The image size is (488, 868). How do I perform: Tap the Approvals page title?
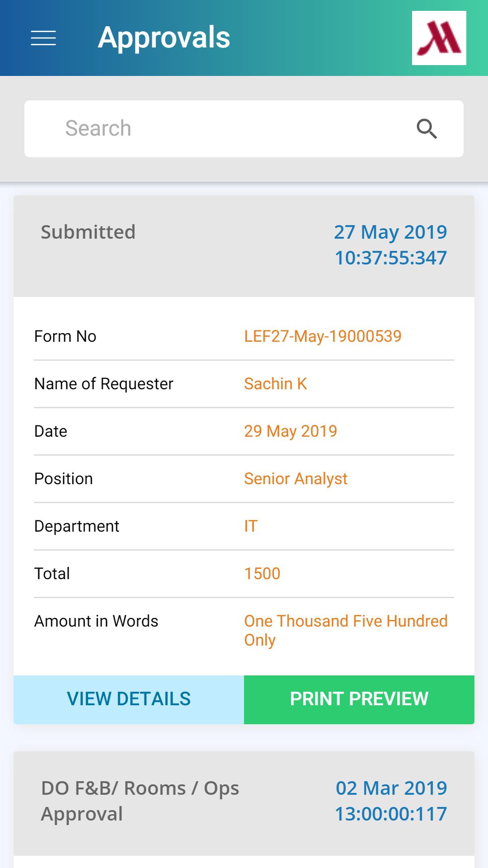(x=164, y=38)
